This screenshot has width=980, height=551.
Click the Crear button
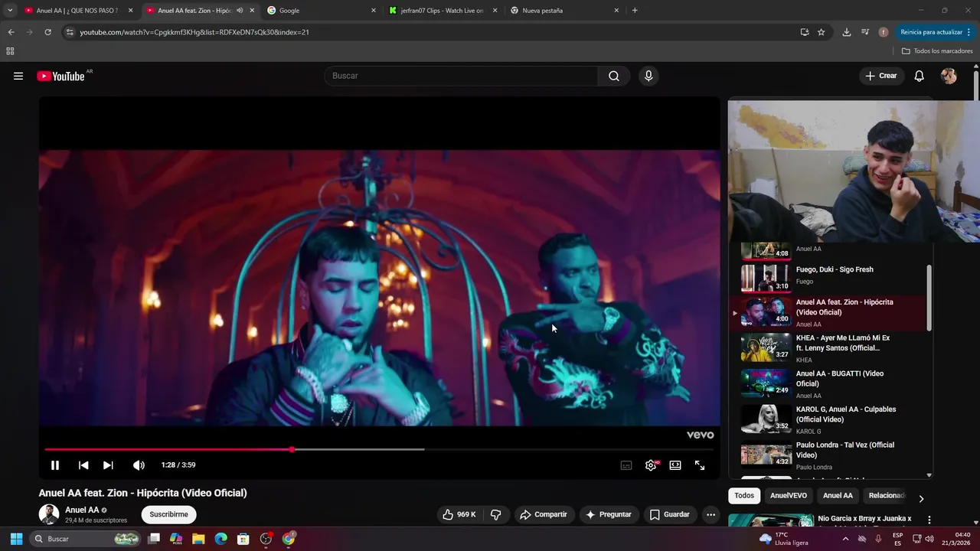[x=881, y=76]
